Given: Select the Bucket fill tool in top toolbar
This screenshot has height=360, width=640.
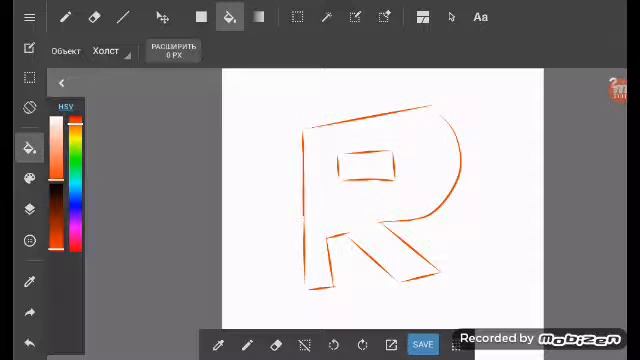Looking at the screenshot, I should pyautogui.click(x=230, y=17).
